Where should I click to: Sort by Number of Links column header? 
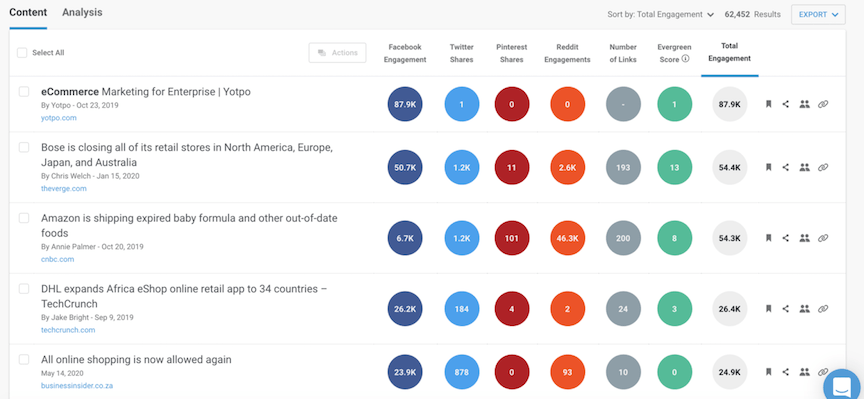click(x=623, y=53)
